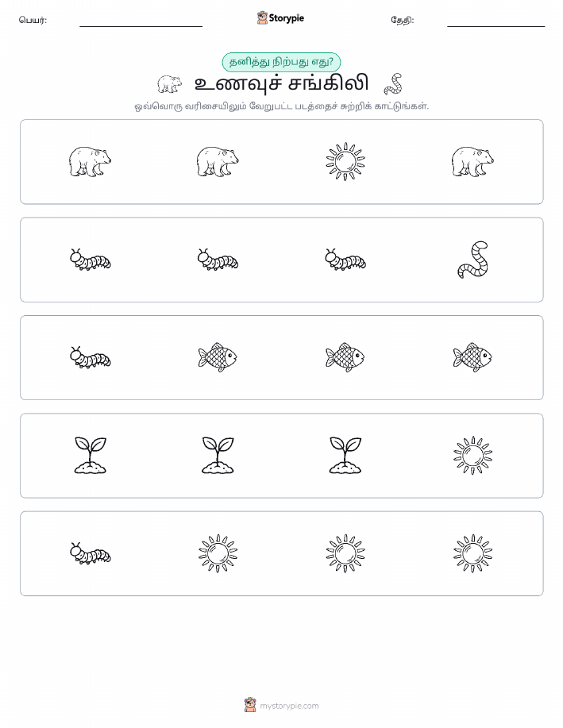The image size is (563, 728).
Task: Pick the caterpillar in the fish row
Action: pyautogui.click(x=90, y=357)
